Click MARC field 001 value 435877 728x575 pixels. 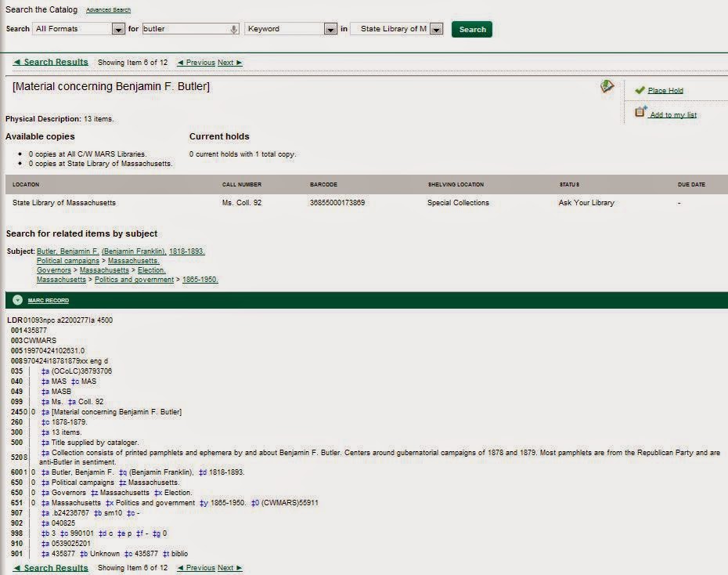[34, 331]
